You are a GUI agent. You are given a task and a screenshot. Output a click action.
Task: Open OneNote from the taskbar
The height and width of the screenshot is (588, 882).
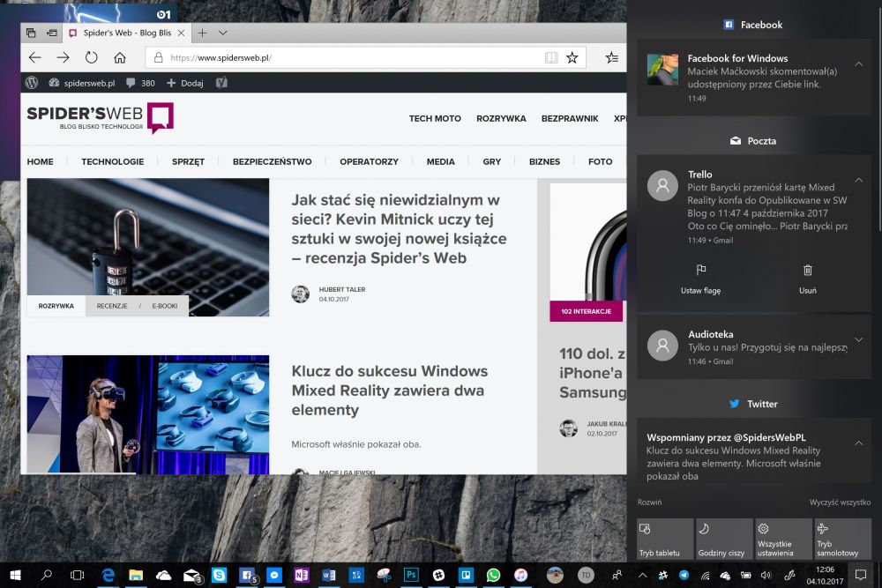(x=302, y=575)
